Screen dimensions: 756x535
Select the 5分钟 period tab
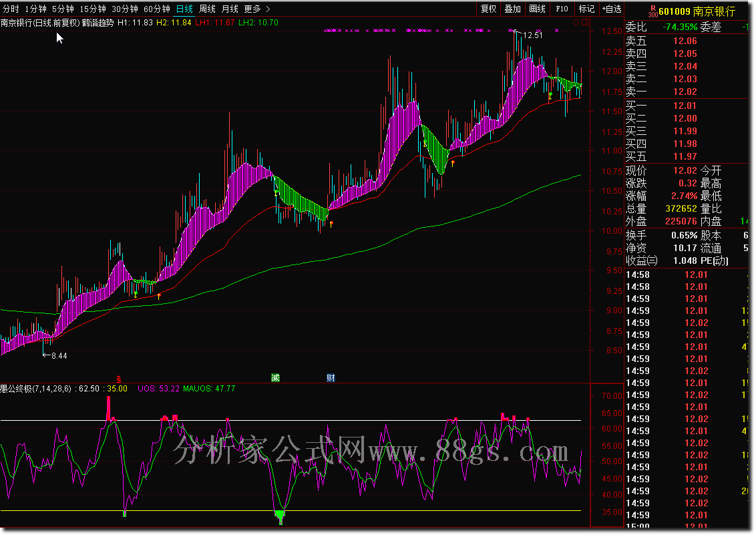coord(63,9)
